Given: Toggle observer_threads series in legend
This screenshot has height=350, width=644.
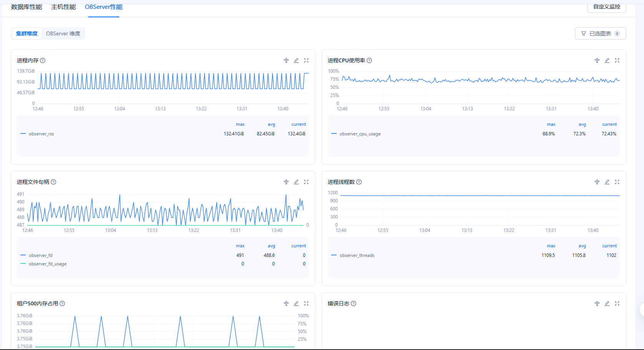Looking at the screenshot, I should 357,255.
